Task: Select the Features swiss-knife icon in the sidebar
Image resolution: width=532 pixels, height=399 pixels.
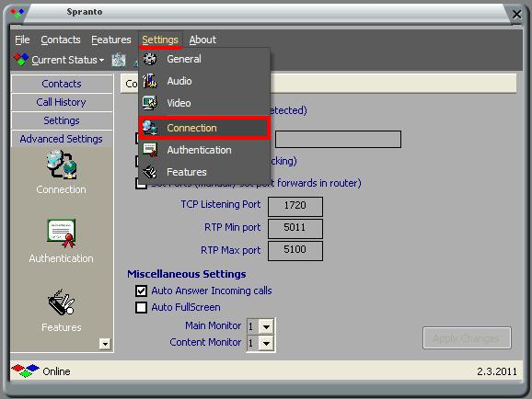Action: [61, 302]
